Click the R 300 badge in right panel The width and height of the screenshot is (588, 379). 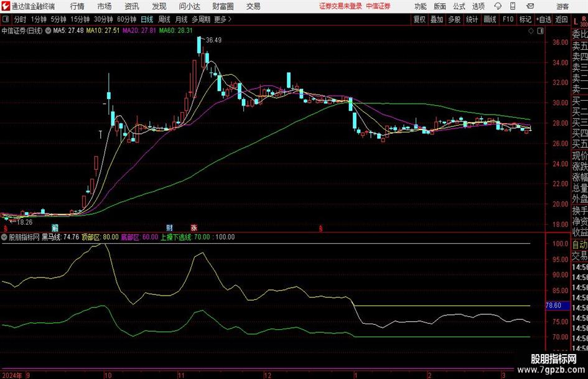pos(584,21)
